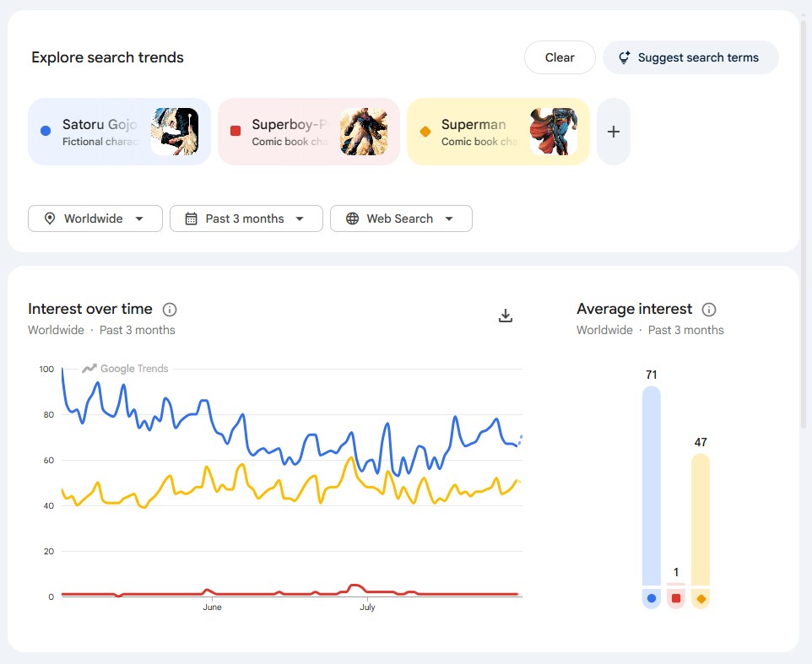Screen dimensions: 812x664
Task: Click the blue average interest bar labeled 71
Action: point(652,485)
